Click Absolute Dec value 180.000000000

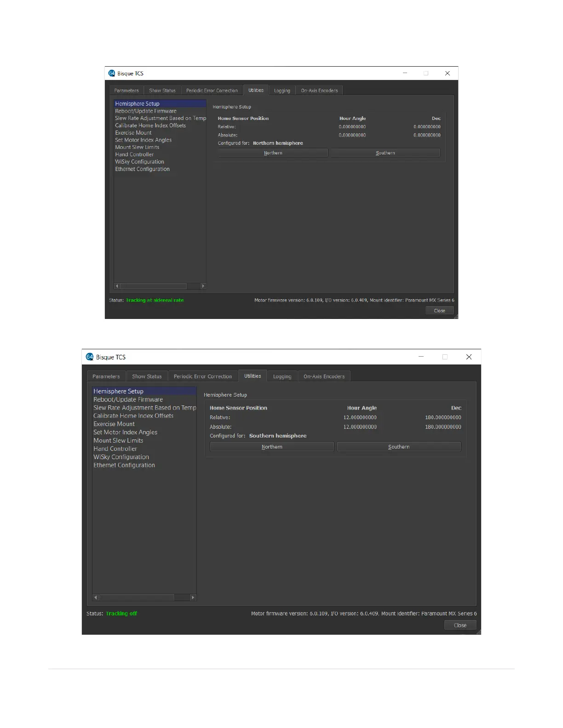click(x=443, y=427)
